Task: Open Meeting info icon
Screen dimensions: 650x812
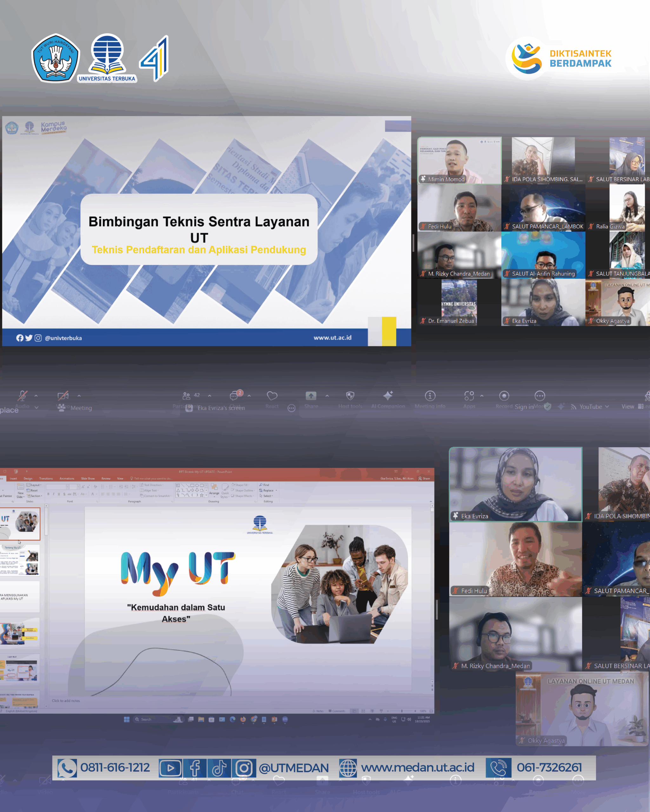Action: (430, 396)
